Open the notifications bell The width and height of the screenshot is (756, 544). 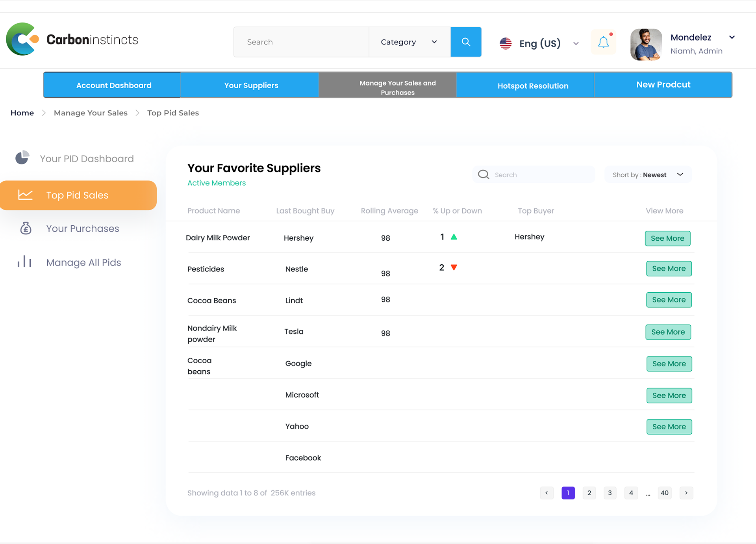click(603, 42)
